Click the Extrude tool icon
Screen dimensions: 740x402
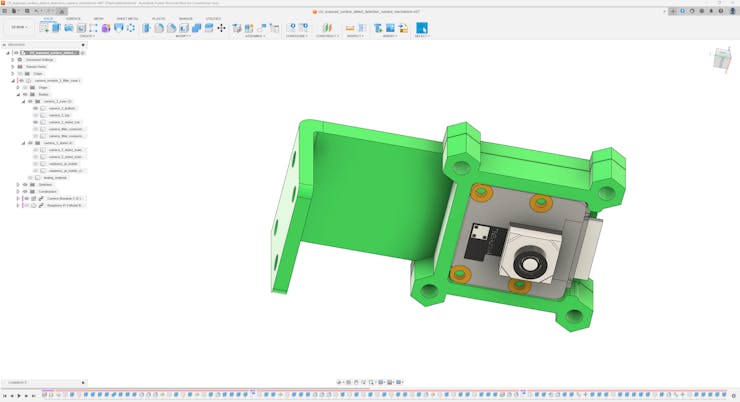point(56,28)
